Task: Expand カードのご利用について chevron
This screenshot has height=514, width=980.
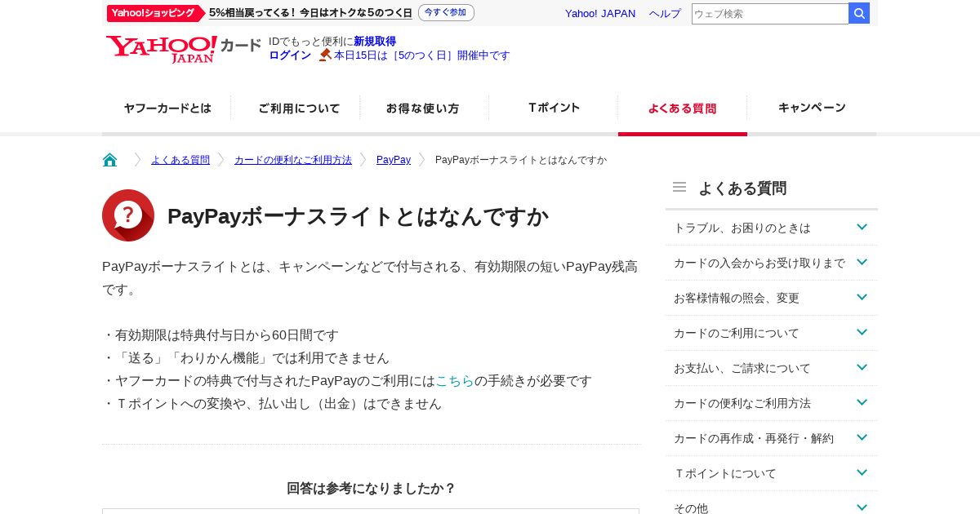Action: [862, 332]
